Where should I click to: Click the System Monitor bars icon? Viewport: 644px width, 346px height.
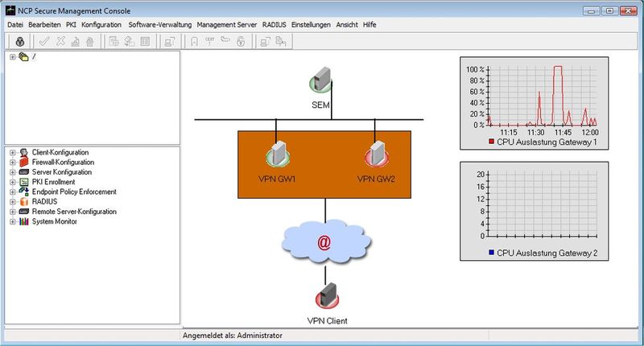coord(24,221)
